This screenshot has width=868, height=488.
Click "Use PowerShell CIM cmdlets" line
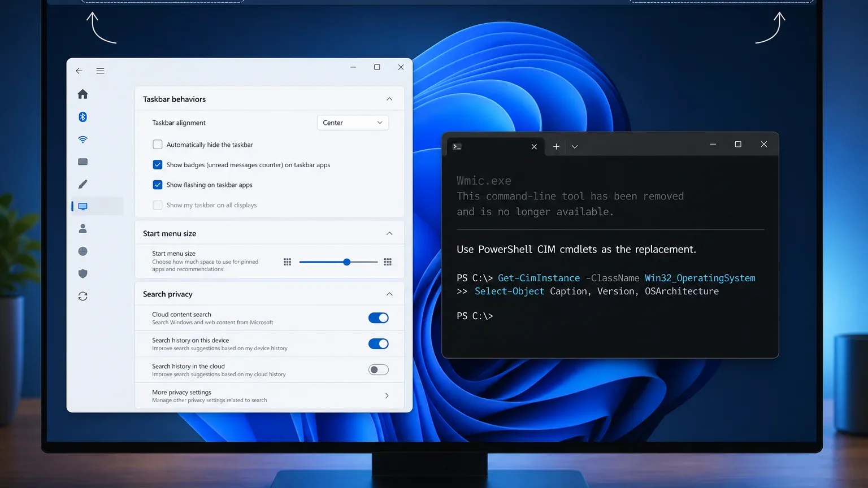tap(576, 250)
